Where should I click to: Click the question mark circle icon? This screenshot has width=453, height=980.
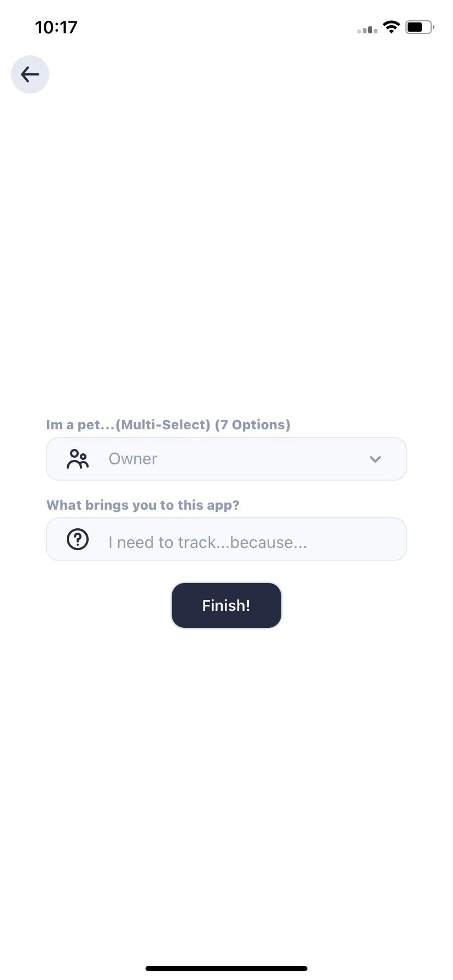pos(78,539)
